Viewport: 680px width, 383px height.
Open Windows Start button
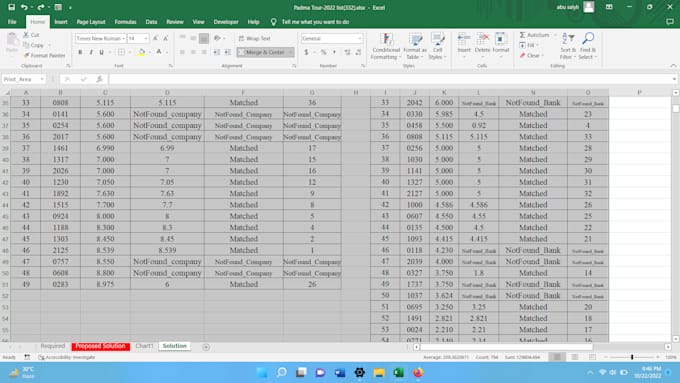tap(262, 373)
